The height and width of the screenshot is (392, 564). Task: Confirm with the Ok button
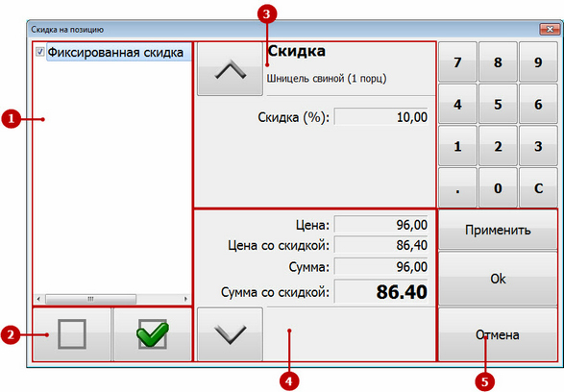pyautogui.click(x=498, y=279)
